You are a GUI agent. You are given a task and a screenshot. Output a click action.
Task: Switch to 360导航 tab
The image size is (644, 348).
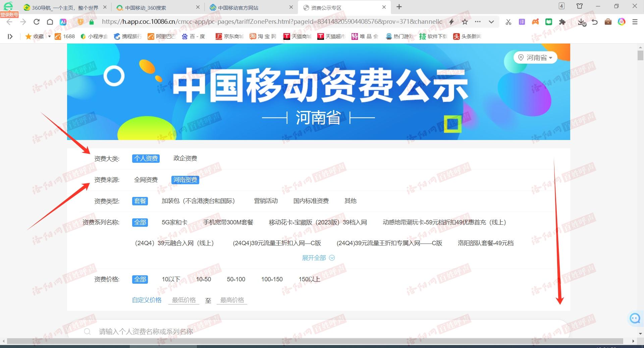65,7
